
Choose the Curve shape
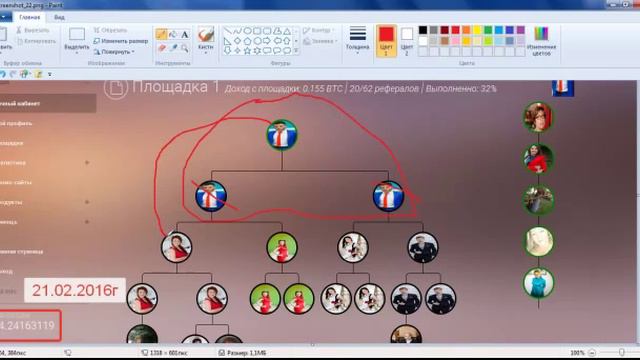(x=238, y=31)
